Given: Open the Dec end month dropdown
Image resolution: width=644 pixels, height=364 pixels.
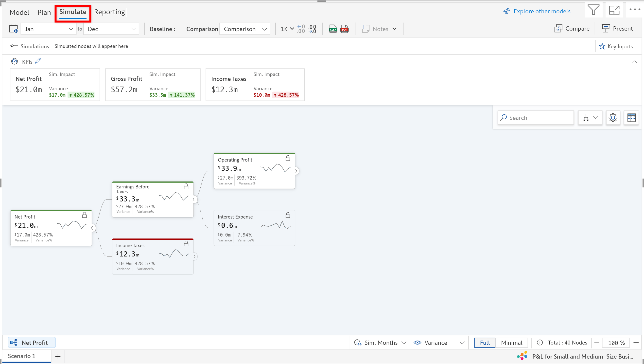Looking at the screenshot, I should [x=111, y=29].
